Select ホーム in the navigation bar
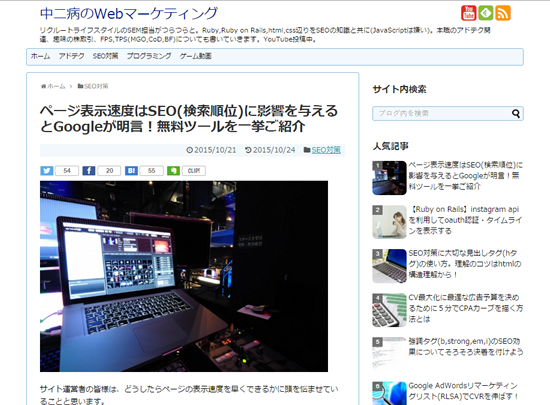The height and width of the screenshot is (405, 550). 40,56
